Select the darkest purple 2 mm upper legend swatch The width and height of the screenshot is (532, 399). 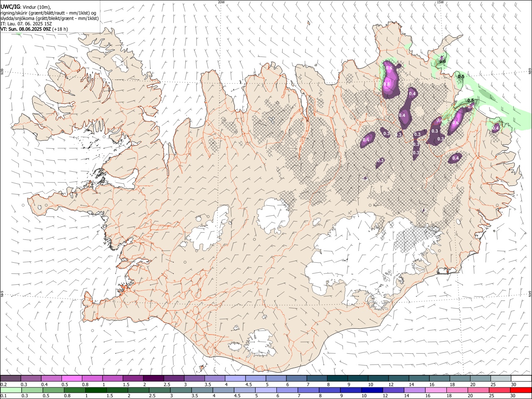[x=153, y=379]
